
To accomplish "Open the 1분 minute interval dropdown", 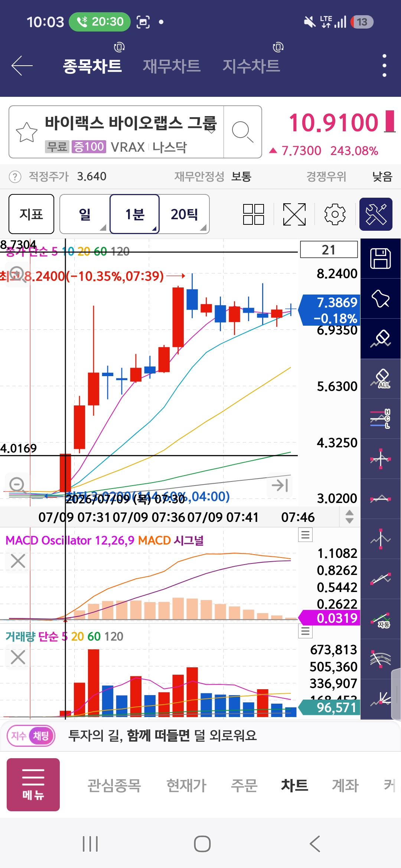I will (x=135, y=214).
